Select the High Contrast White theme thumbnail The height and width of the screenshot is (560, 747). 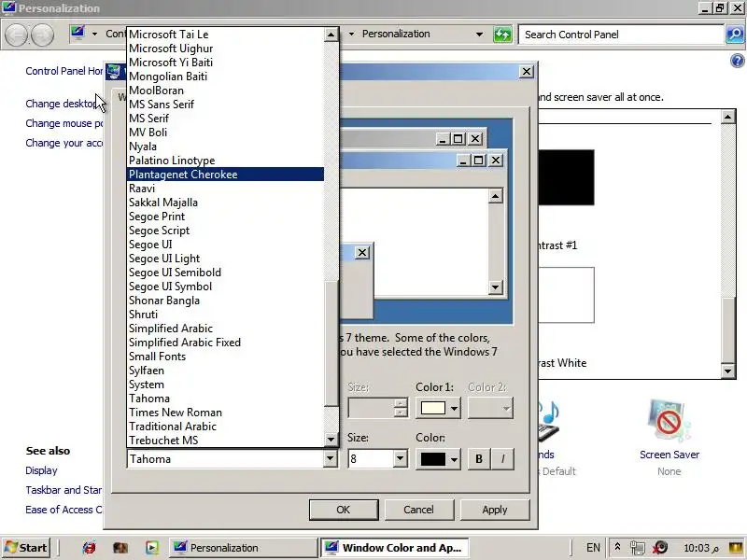(567, 295)
